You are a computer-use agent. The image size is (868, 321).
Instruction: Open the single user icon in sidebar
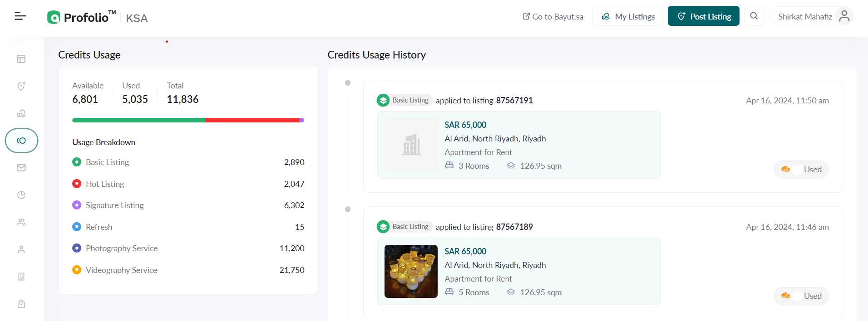click(x=21, y=249)
